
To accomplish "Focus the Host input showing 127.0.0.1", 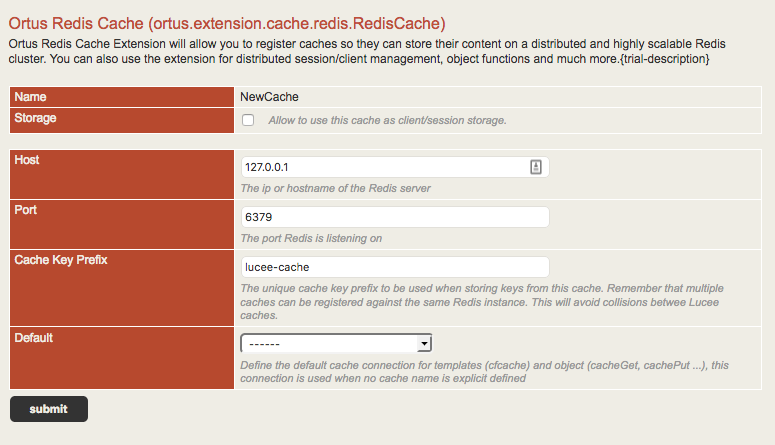I will [385, 167].
